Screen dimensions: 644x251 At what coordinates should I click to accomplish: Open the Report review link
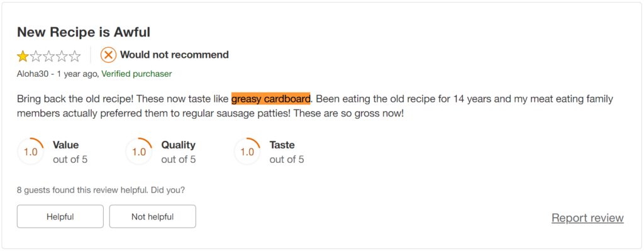[x=587, y=218]
